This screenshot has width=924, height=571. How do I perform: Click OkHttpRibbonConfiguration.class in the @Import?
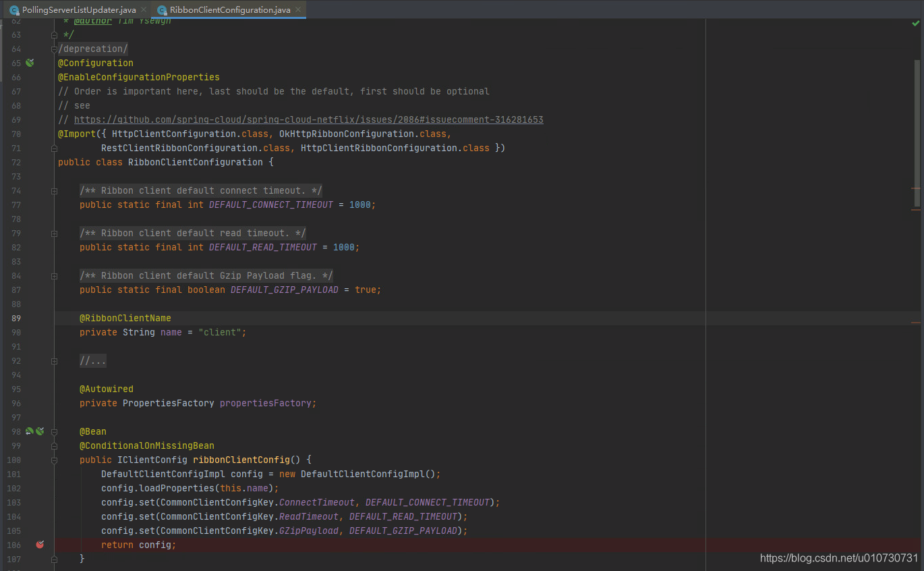click(x=363, y=134)
